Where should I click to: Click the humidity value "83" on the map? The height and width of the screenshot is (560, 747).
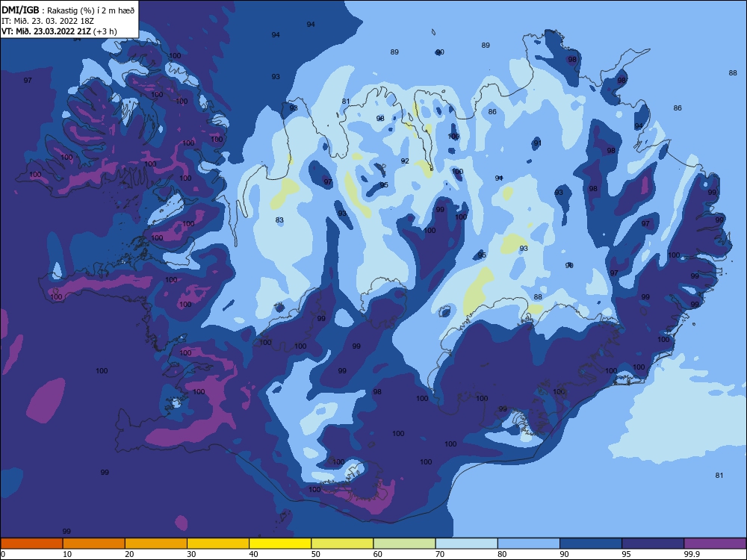[x=279, y=220]
